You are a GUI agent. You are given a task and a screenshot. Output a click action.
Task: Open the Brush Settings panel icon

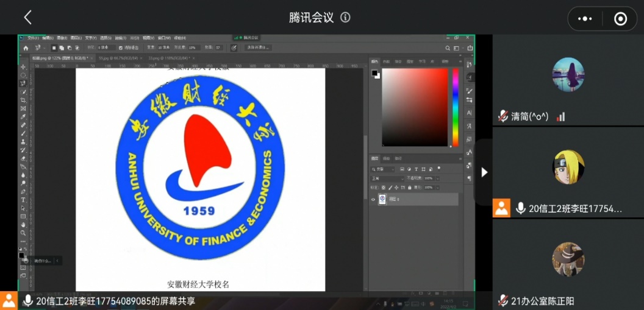[470, 91]
